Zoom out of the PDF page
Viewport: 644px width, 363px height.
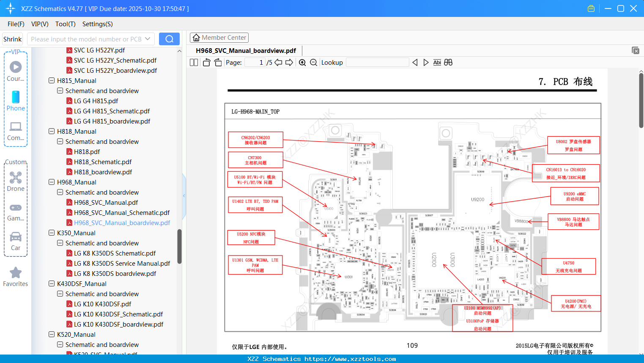click(313, 62)
